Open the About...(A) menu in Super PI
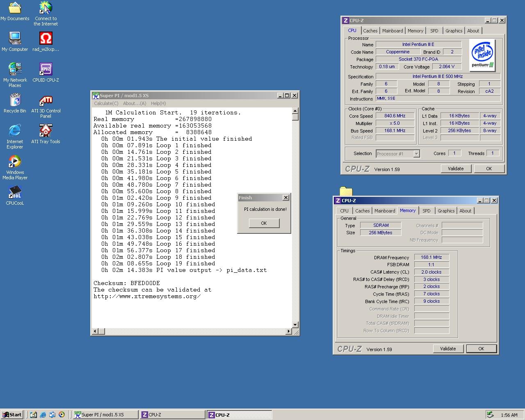This screenshot has width=525, height=420. pos(135,103)
